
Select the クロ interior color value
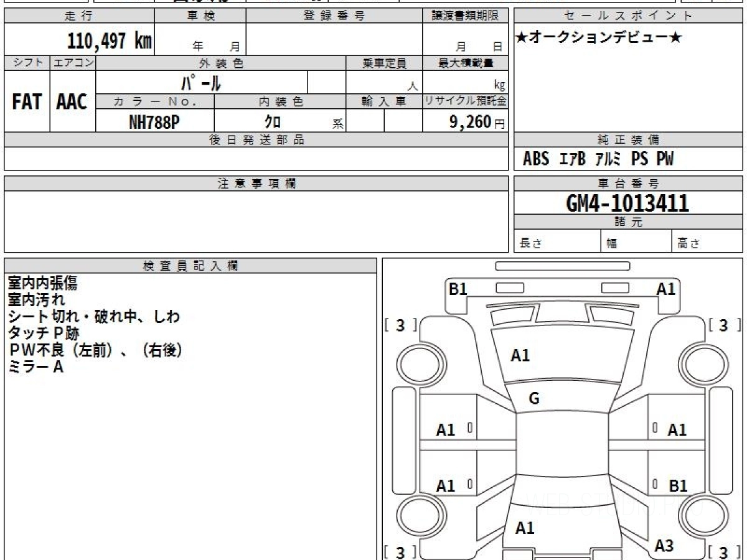pos(273,122)
